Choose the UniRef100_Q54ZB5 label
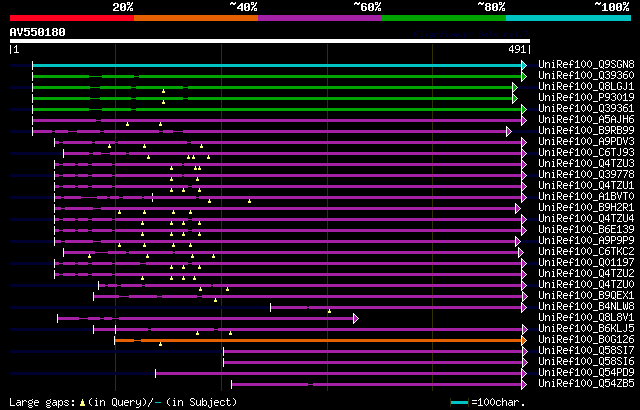 586,384
